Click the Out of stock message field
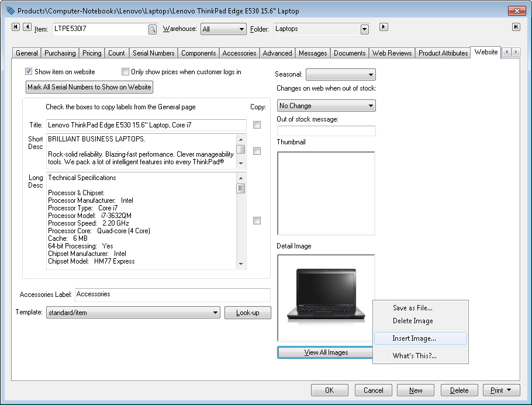532x405 pixels. [326, 131]
